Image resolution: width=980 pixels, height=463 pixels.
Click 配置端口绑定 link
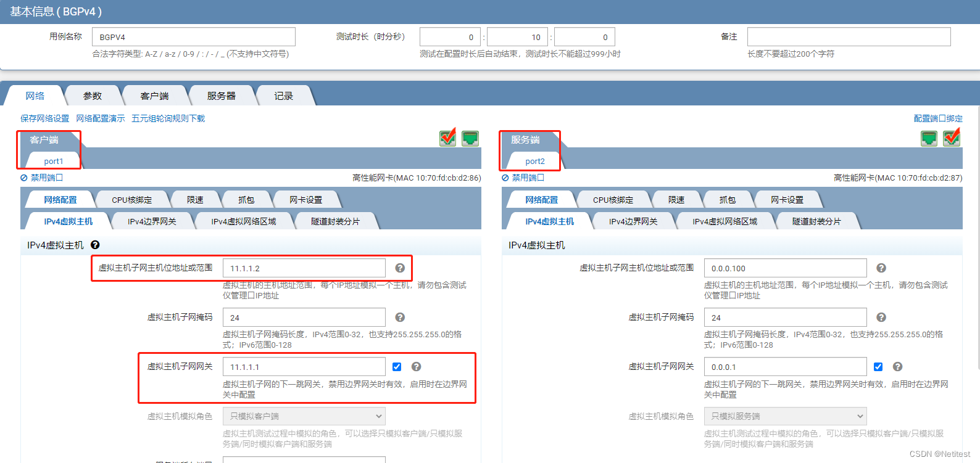point(938,118)
